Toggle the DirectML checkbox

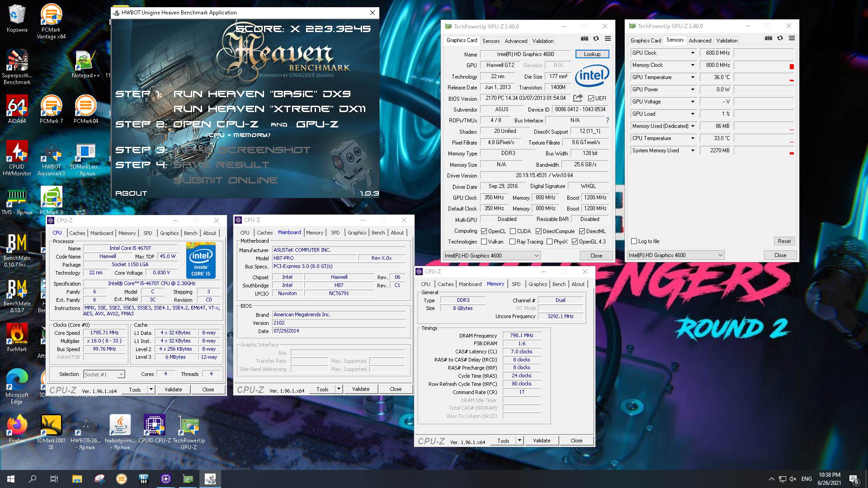pyautogui.click(x=582, y=231)
